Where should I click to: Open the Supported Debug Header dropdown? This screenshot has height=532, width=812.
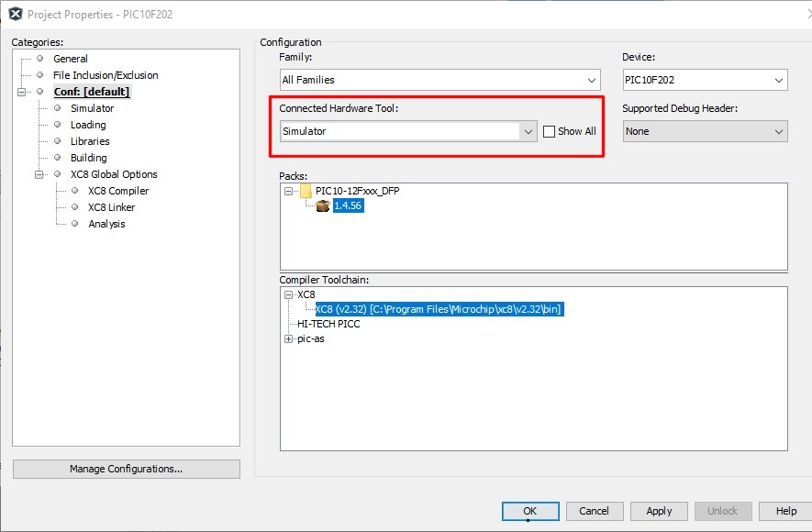(706, 131)
